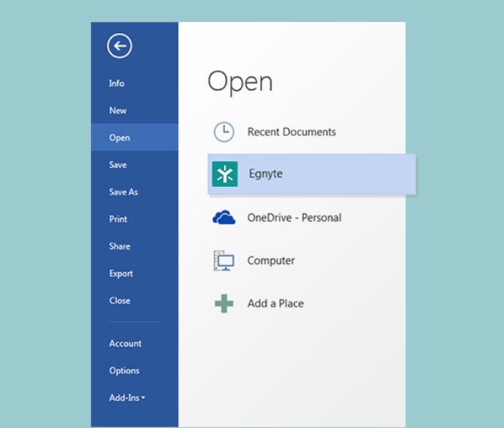504x428 pixels.
Task: Select the highlighted Open sidebar item
Action: click(119, 138)
